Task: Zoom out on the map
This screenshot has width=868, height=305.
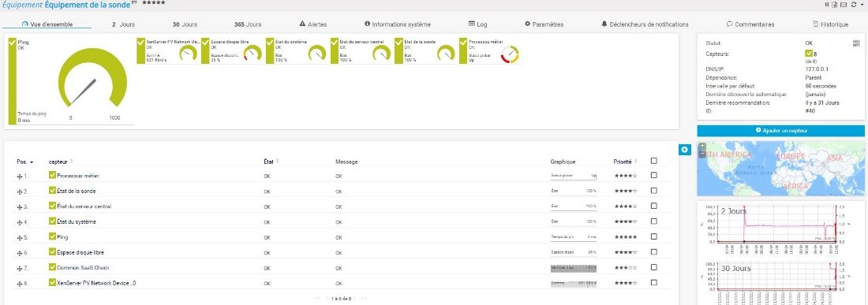Action: click(702, 154)
